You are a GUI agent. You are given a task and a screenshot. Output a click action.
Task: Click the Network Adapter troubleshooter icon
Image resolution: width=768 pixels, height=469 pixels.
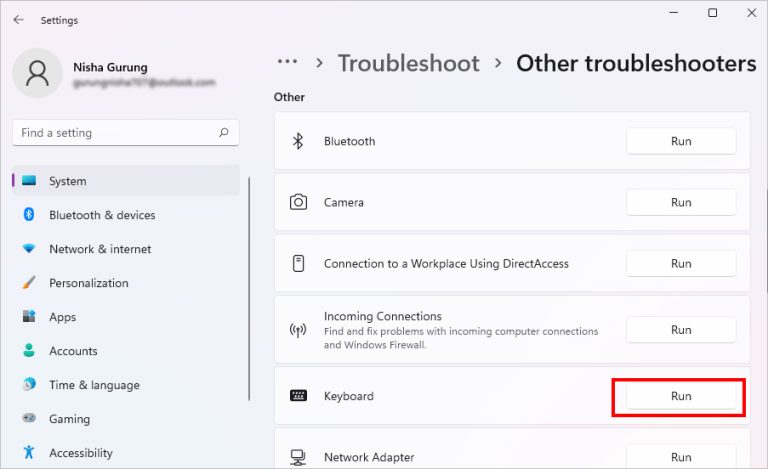click(x=298, y=457)
